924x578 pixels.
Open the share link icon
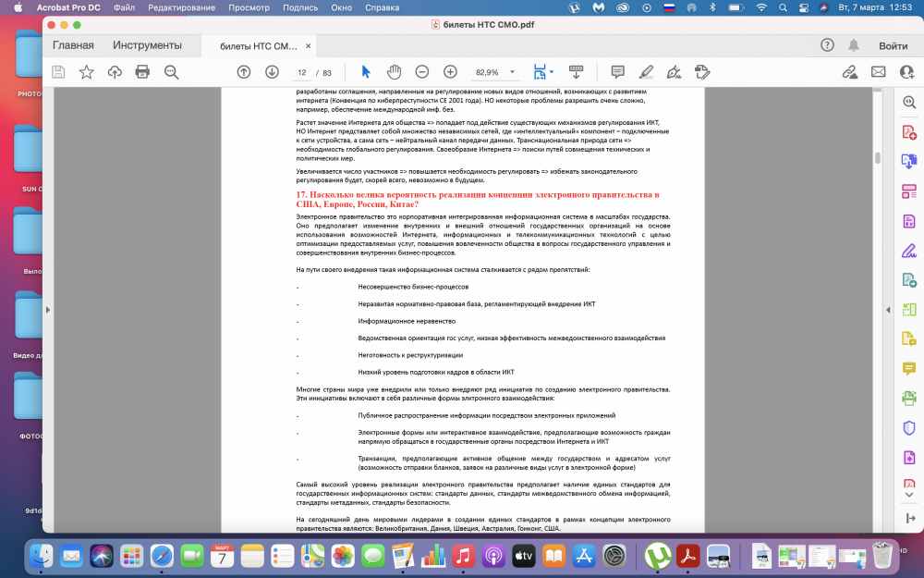[850, 72]
